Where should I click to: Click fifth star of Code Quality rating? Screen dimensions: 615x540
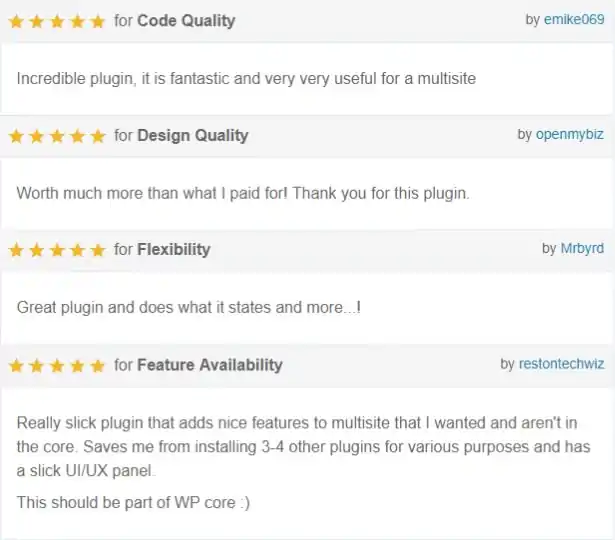click(x=98, y=22)
